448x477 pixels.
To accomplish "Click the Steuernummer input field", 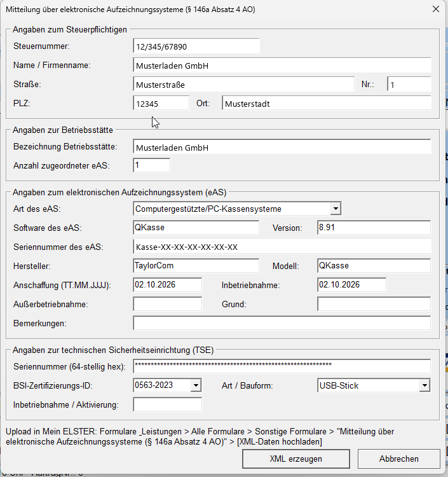I will click(196, 46).
